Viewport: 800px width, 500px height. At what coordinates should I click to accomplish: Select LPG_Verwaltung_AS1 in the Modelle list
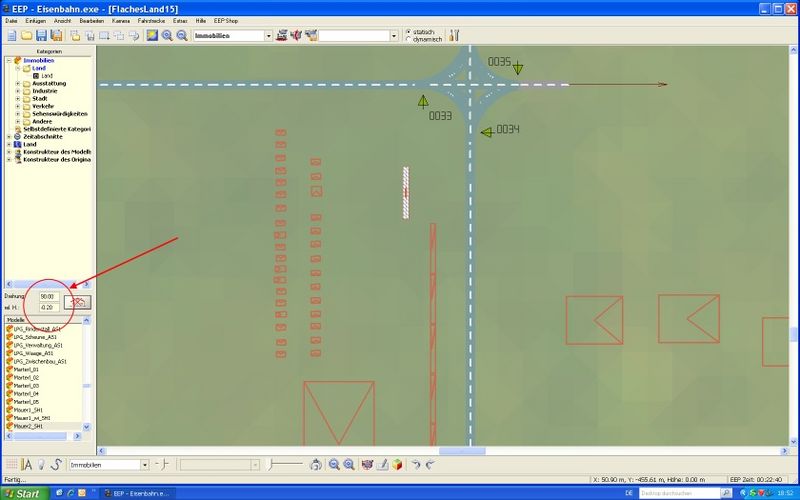click(38, 345)
